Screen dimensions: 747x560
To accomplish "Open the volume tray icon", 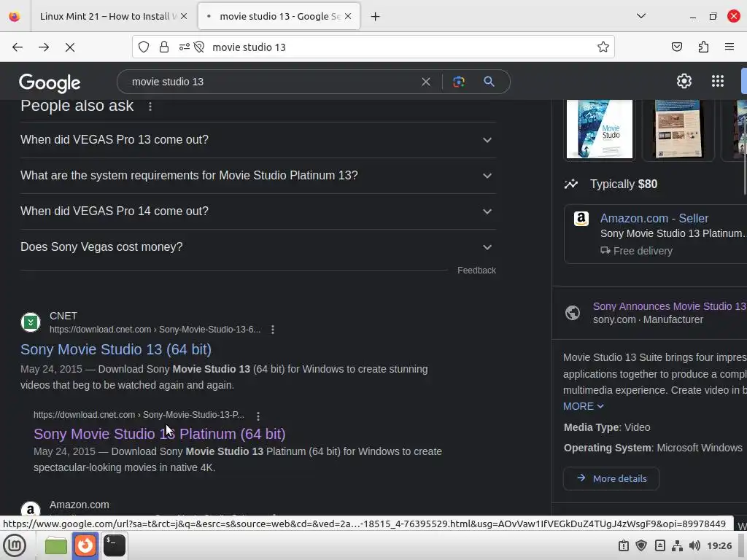I will coord(694,545).
